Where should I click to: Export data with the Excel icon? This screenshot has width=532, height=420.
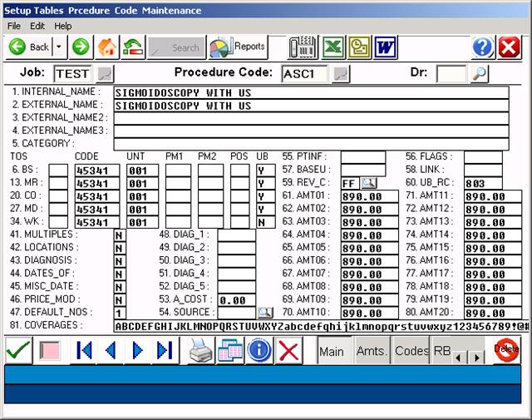coord(333,47)
